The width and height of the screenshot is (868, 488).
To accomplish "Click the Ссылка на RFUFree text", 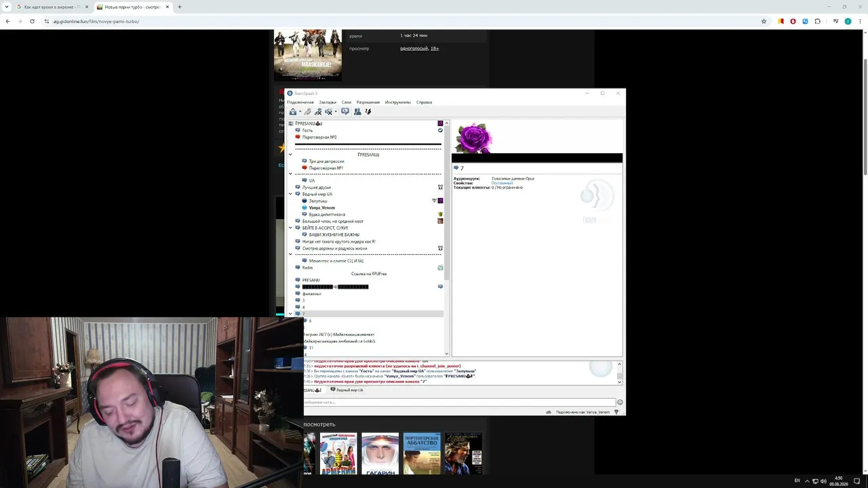I will (x=369, y=274).
